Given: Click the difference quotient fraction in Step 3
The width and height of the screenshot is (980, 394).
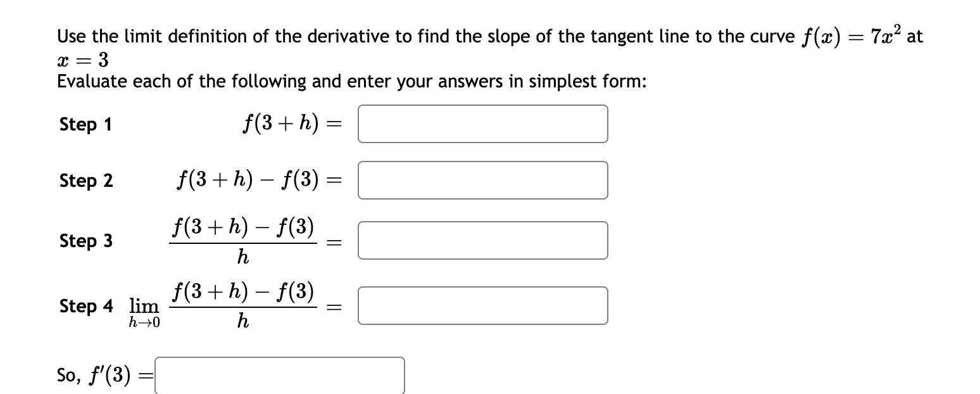Looking at the screenshot, I should (244, 241).
